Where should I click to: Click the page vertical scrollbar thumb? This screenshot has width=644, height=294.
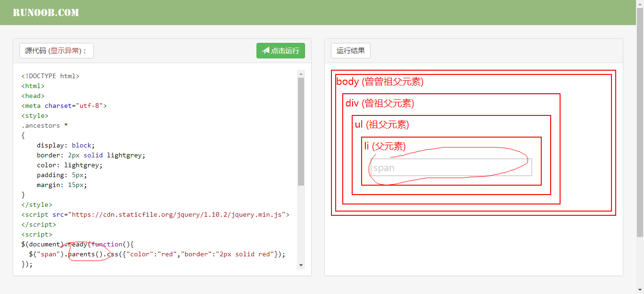click(640, 122)
